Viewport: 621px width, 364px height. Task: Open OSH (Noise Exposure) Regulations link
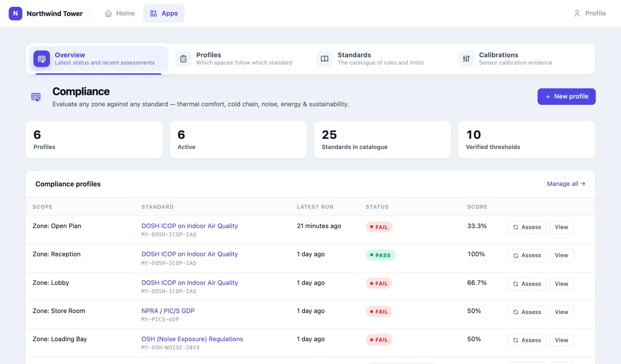point(192,339)
